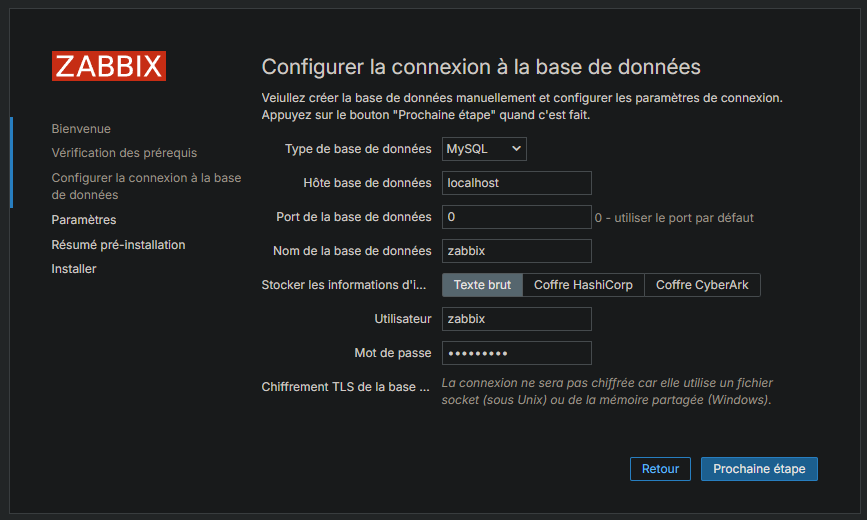Switch to Coffre CyberArk storage
Viewport: 867px width, 520px height.
(x=702, y=285)
